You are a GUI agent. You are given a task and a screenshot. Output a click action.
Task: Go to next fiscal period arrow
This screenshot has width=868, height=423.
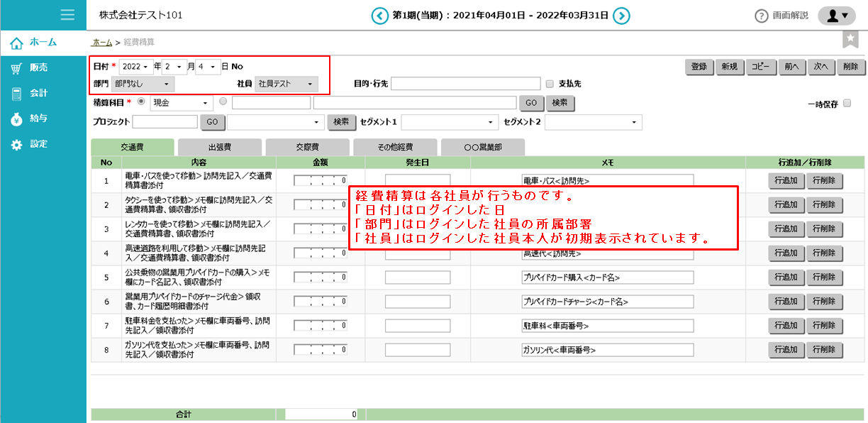[x=621, y=16]
